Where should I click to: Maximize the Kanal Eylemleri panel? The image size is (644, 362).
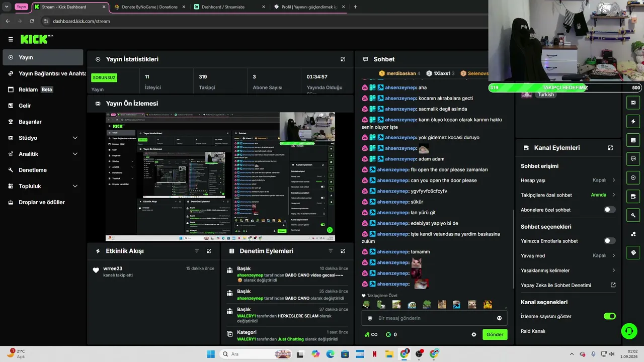[610, 148]
